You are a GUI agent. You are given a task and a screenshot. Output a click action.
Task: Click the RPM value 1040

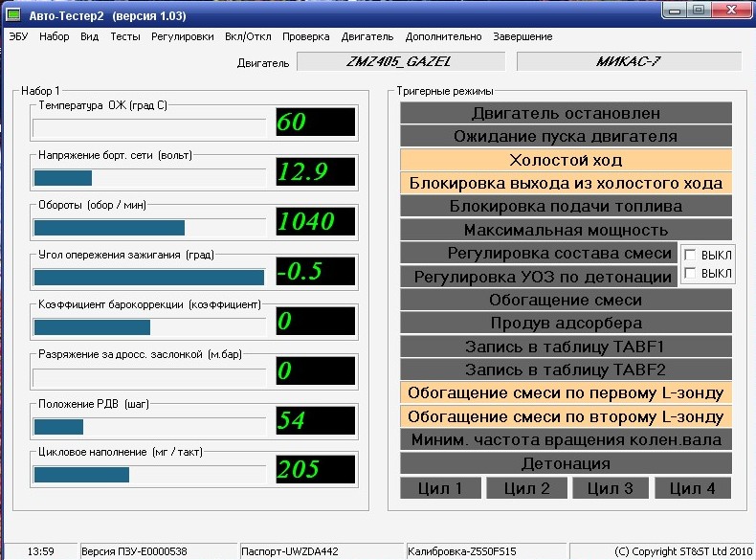[316, 221]
